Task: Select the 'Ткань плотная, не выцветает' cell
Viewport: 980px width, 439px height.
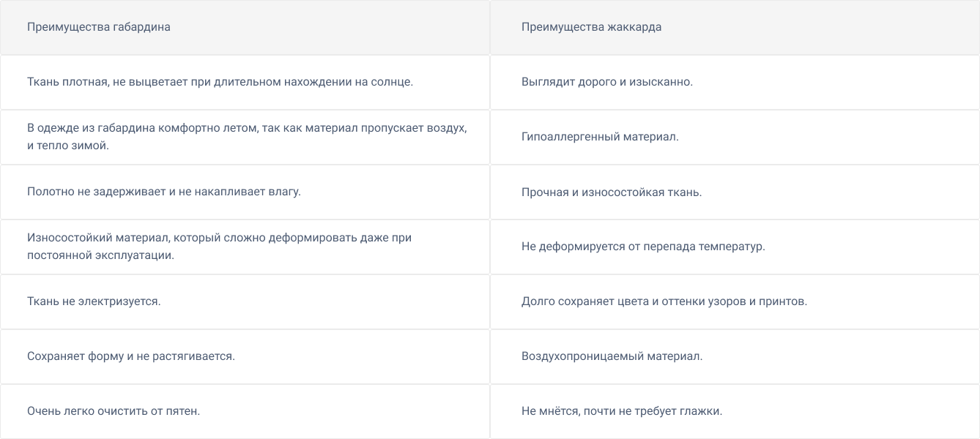Action: click(x=220, y=82)
